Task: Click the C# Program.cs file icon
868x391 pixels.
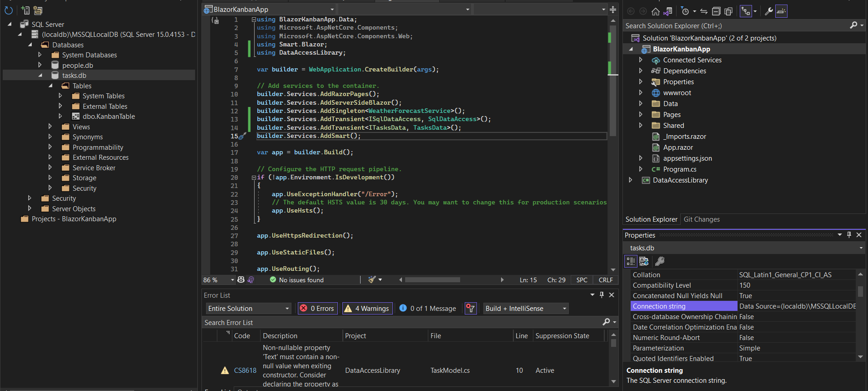Action: coord(656,169)
